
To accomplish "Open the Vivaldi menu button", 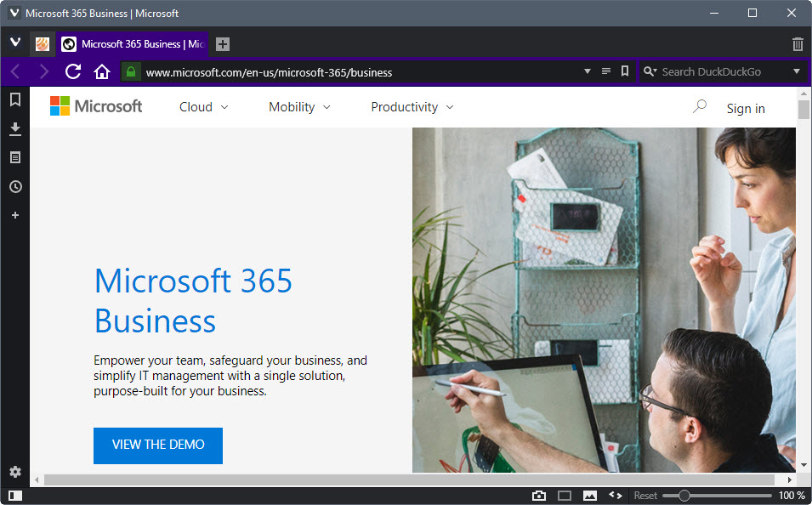I will 15,43.
